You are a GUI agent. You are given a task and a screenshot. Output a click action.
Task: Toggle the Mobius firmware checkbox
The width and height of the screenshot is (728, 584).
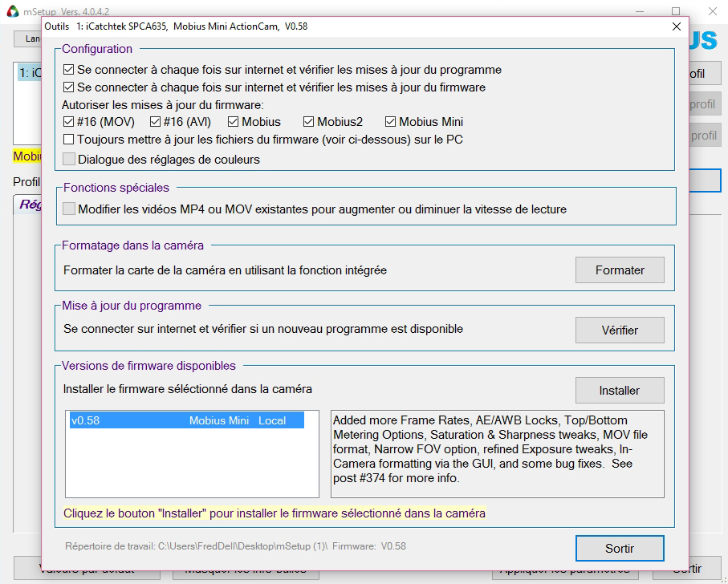pyautogui.click(x=233, y=121)
